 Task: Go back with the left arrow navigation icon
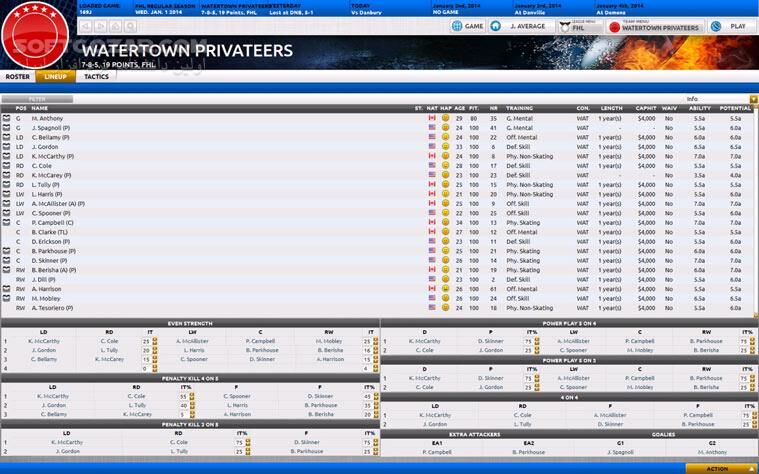tap(86, 26)
